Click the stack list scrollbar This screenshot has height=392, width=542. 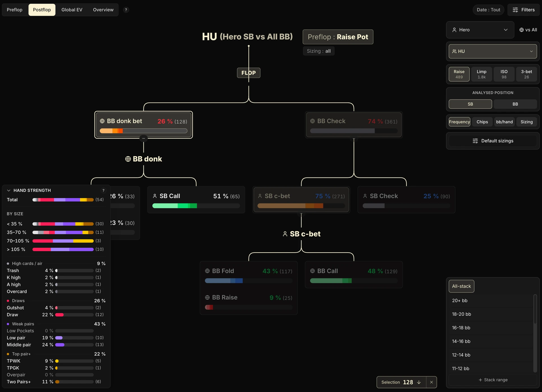point(535,309)
